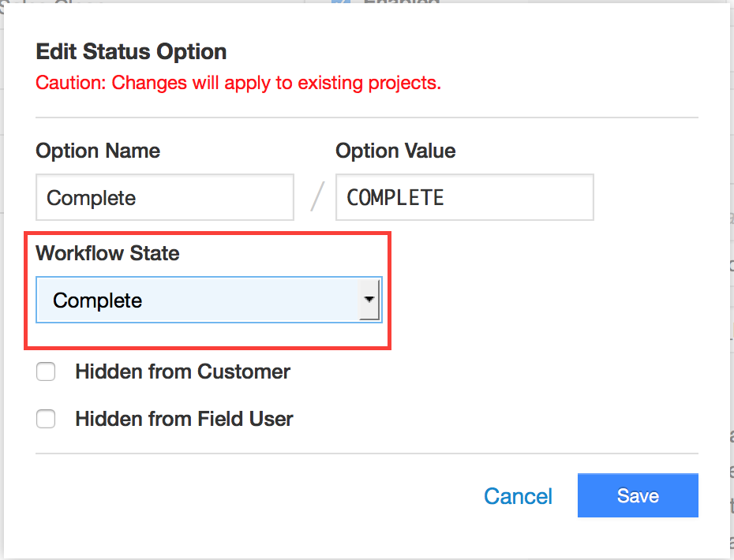Viewport: 734px width, 560px height.
Task: Click the Edit Status Option title
Action: 131,52
